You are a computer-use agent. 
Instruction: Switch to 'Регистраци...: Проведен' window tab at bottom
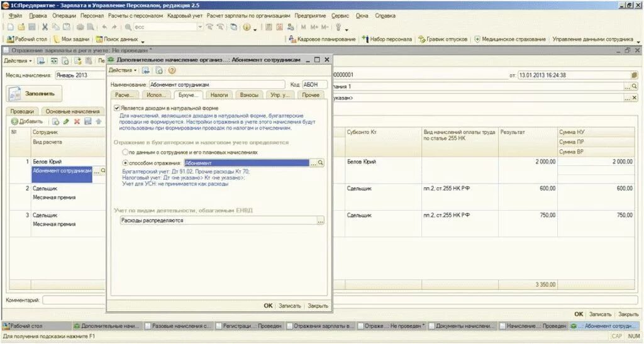249,326
